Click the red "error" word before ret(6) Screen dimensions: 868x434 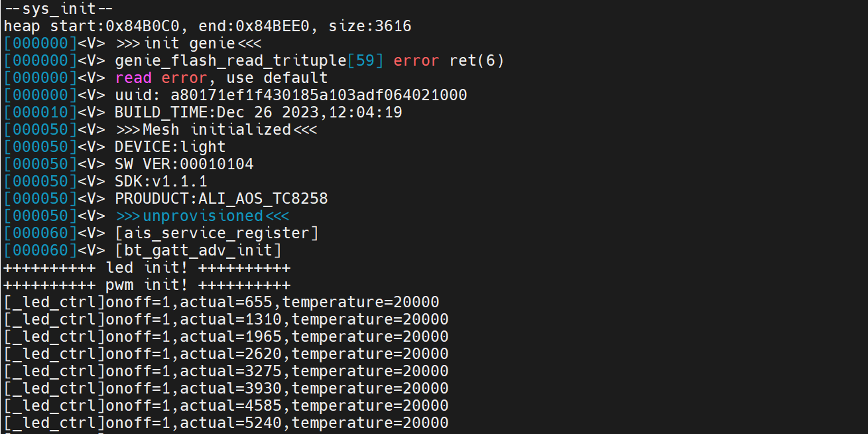coord(416,61)
